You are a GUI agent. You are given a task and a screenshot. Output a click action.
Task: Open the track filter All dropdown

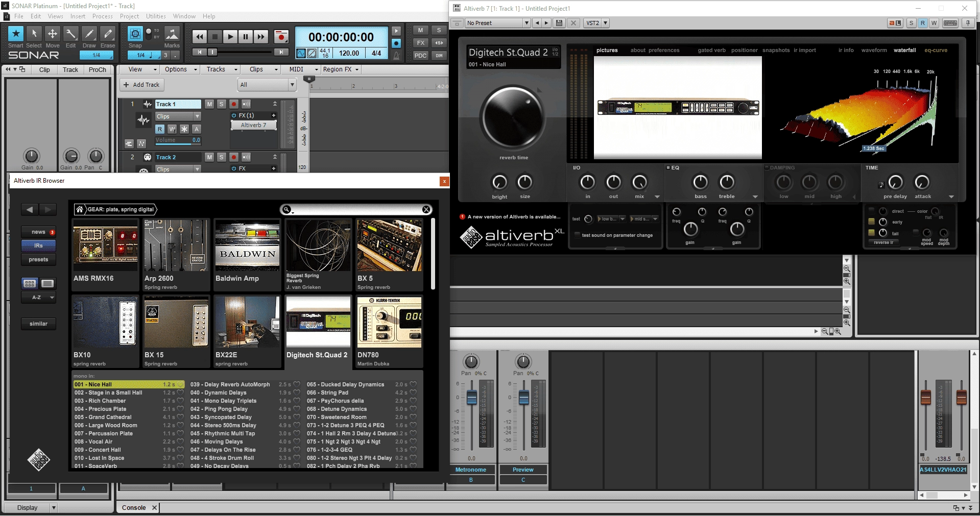(x=267, y=85)
